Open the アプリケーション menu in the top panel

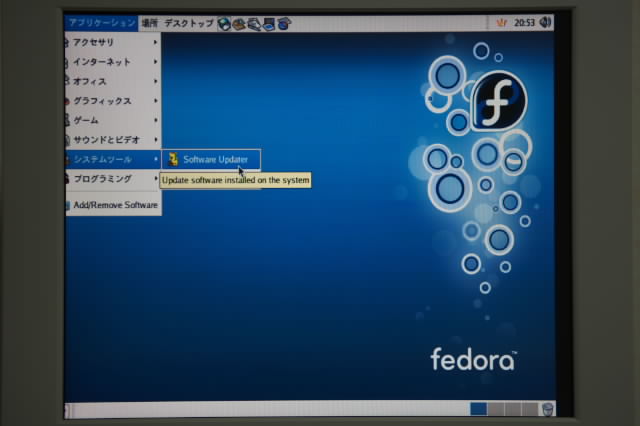click(x=101, y=23)
